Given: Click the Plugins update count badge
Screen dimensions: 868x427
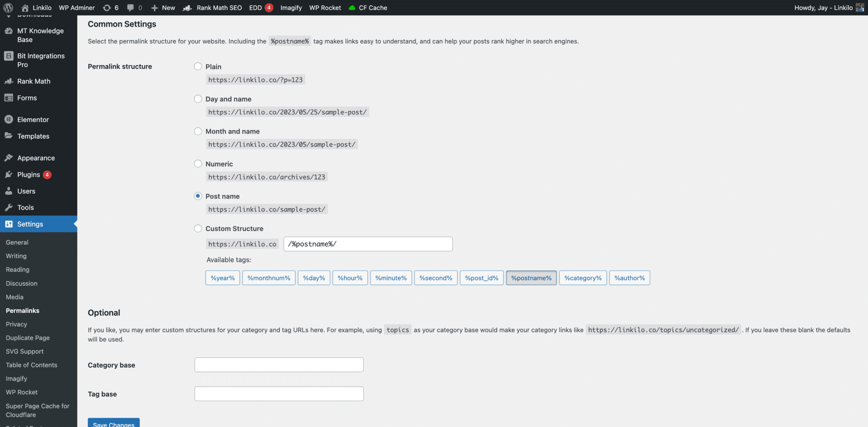Looking at the screenshot, I should click(47, 175).
